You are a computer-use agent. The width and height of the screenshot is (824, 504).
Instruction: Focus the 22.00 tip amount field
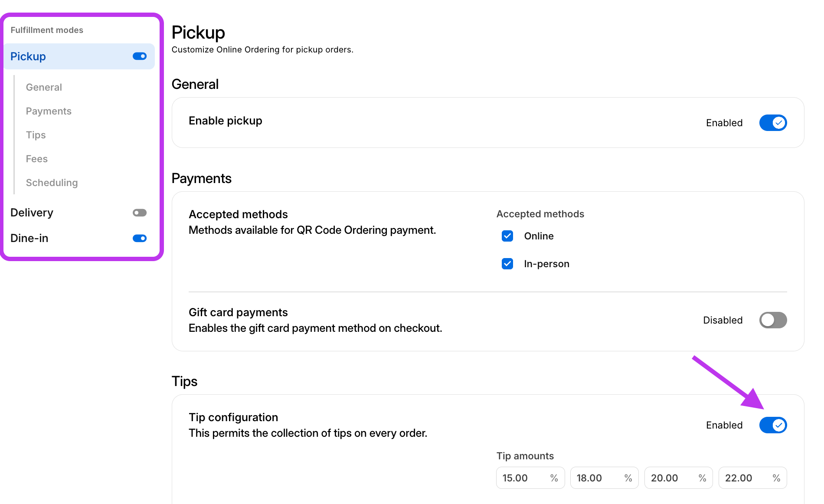point(745,478)
